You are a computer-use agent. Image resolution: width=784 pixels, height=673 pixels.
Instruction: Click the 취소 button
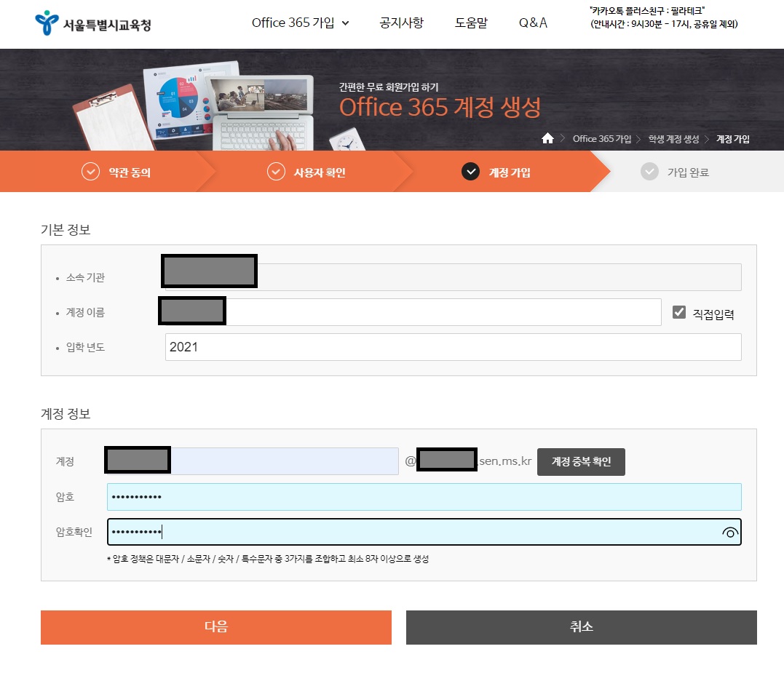pyautogui.click(x=582, y=627)
